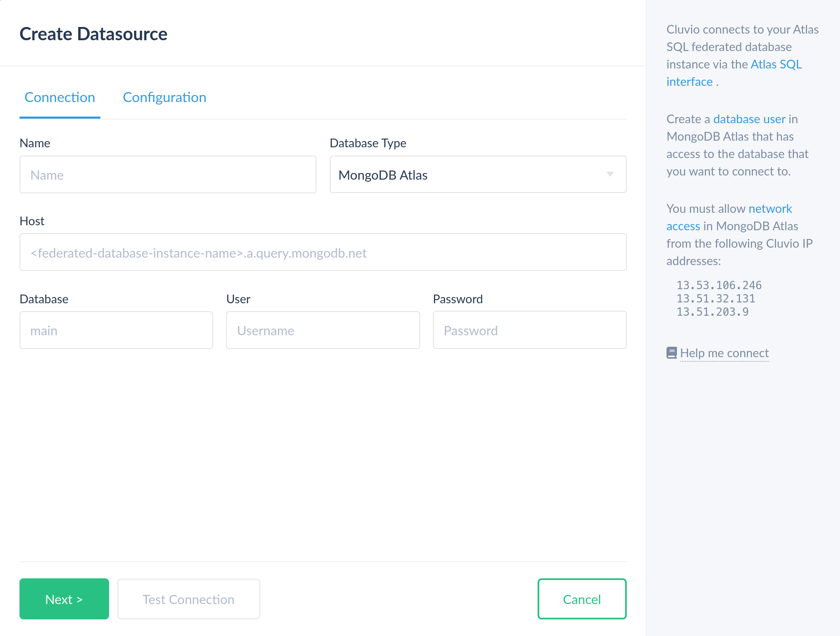Focus the Password input field
The width and height of the screenshot is (840, 636).
[530, 330]
